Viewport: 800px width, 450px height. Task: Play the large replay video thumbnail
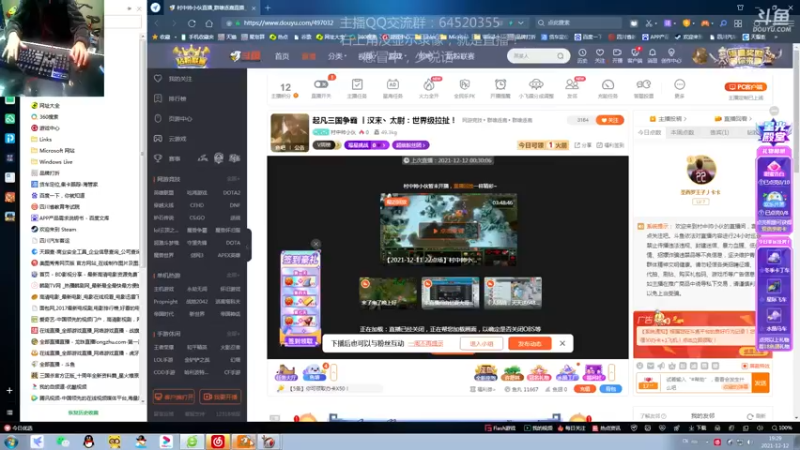click(x=448, y=230)
